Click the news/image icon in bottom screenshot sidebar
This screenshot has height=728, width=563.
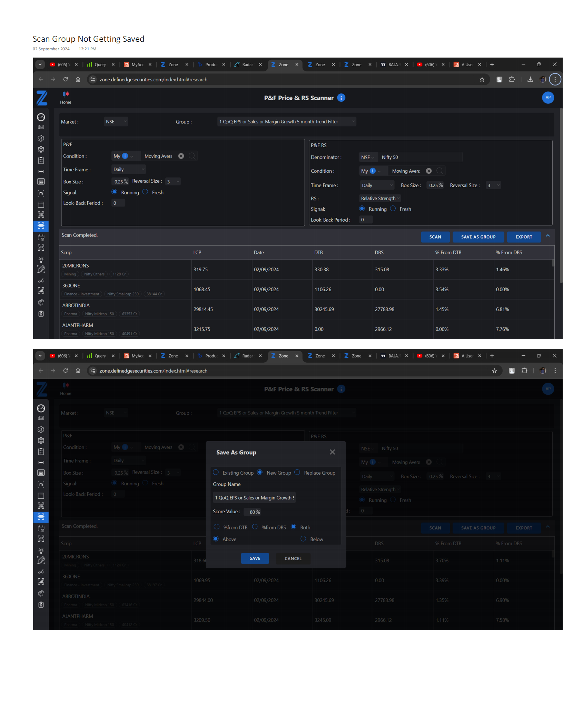(41, 418)
